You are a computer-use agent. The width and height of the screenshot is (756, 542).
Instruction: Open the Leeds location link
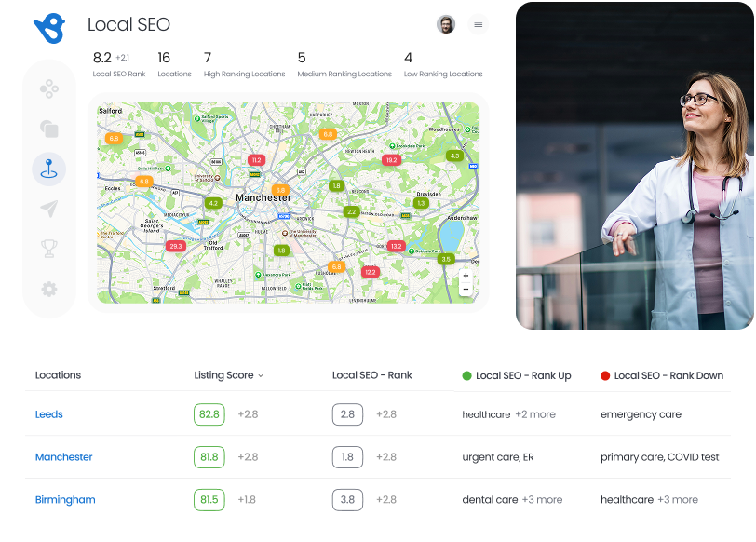coord(49,414)
